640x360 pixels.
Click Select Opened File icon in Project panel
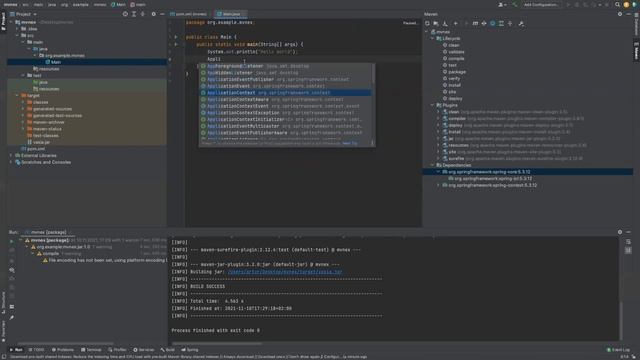coord(125,14)
